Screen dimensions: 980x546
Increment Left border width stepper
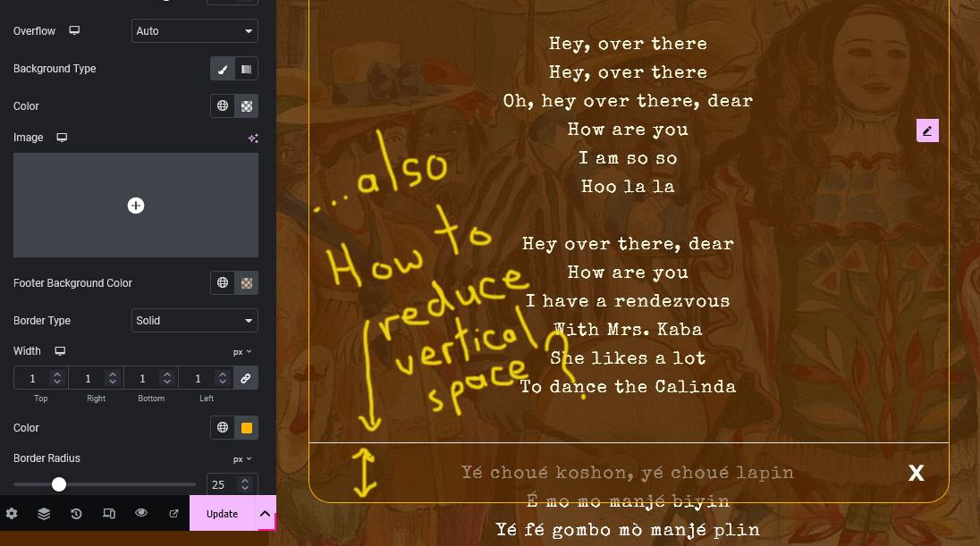[x=223, y=374]
